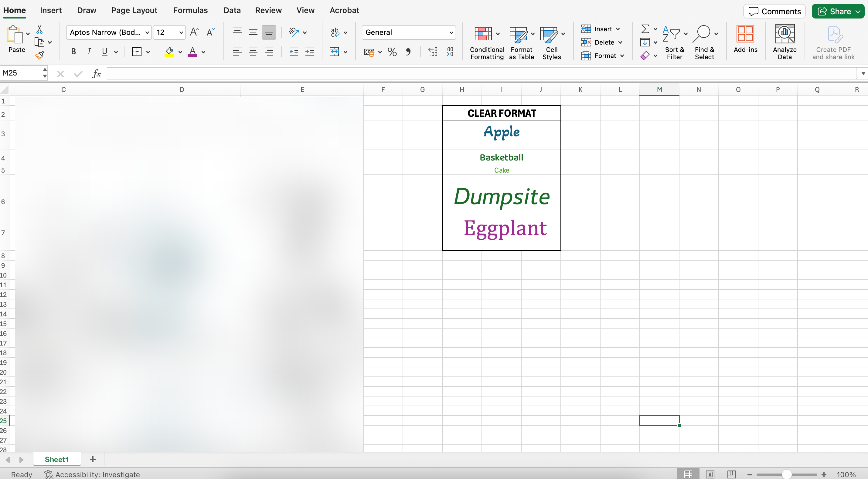This screenshot has width=868, height=479.
Task: Open the Formulas ribbon tab
Action: point(190,10)
